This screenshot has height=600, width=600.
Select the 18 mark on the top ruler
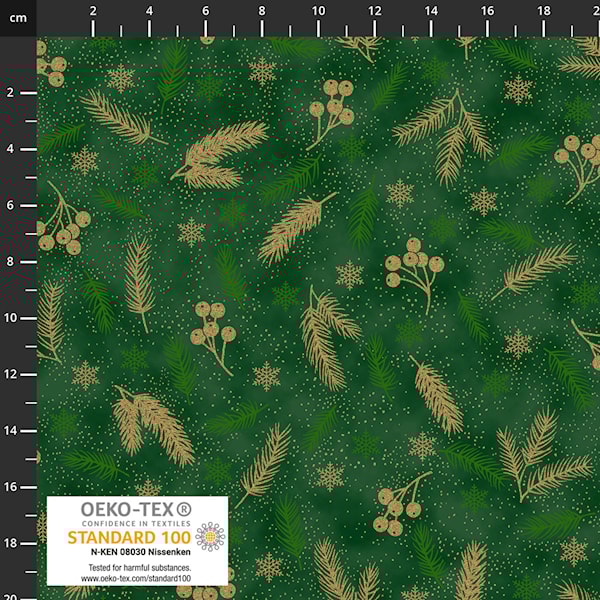point(543,11)
